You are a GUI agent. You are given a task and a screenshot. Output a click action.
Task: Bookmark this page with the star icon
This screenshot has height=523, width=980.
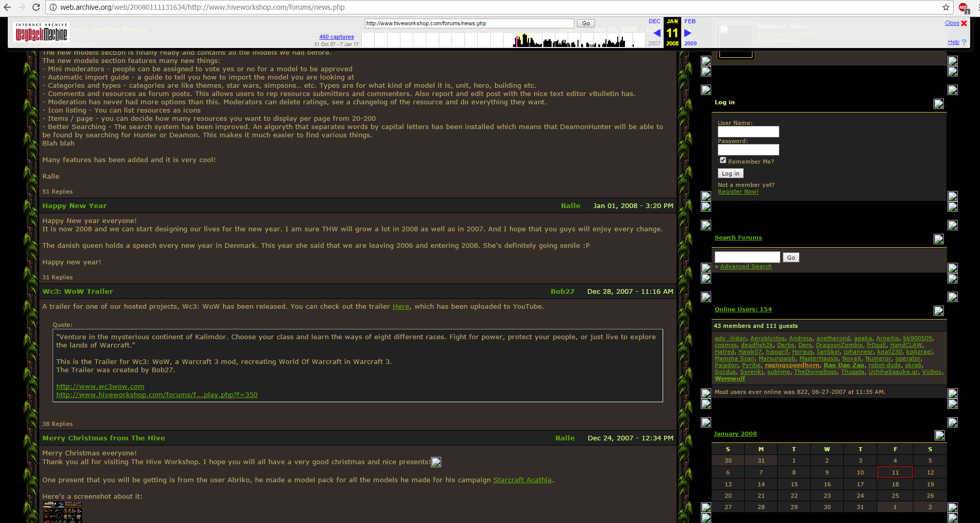click(x=945, y=7)
